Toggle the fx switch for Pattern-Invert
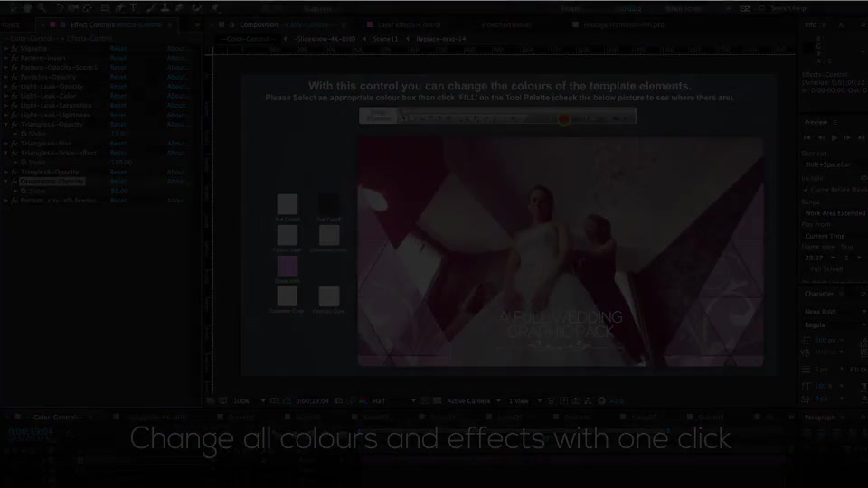Viewport: 868px width, 488px height. 14,58
